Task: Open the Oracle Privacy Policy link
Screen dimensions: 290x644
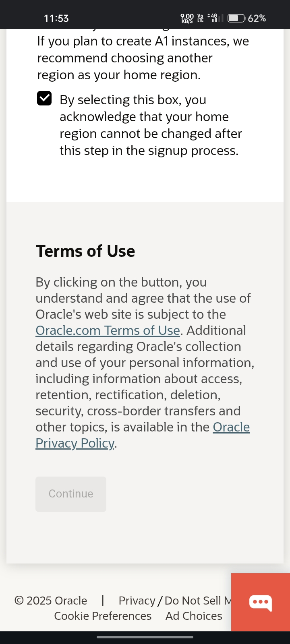Action: [x=75, y=443]
